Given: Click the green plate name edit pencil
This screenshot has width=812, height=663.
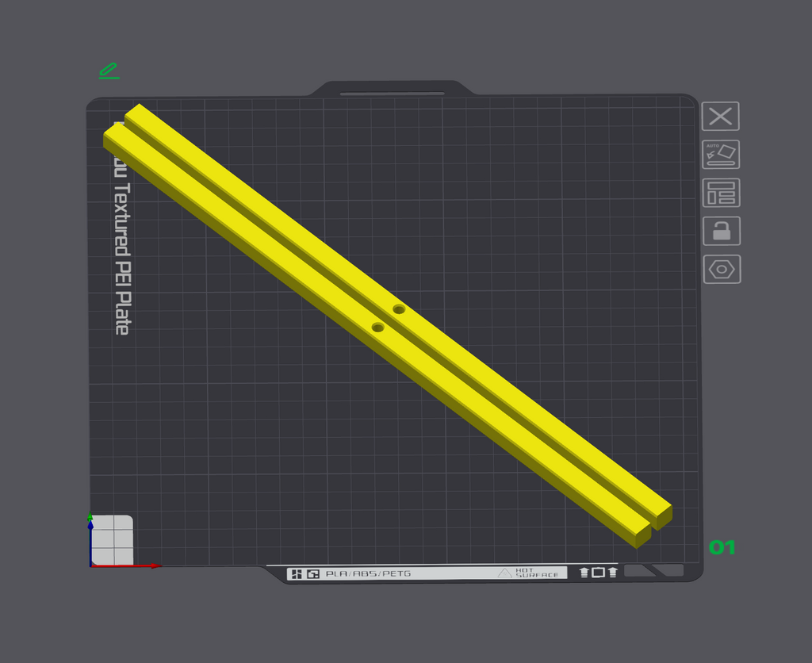Looking at the screenshot, I should tap(109, 71).
